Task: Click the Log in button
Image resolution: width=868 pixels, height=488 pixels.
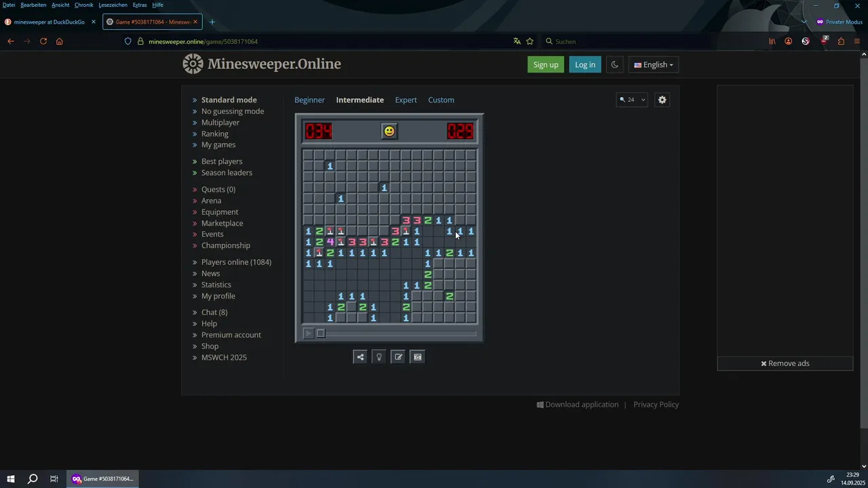Action: (x=585, y=64)
